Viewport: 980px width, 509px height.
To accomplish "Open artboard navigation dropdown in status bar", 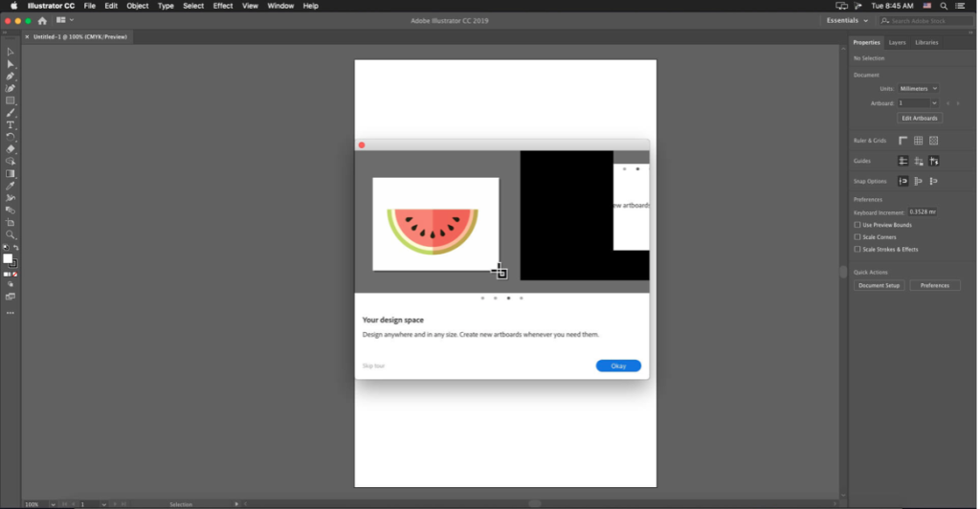I will (x=103, y=504).
